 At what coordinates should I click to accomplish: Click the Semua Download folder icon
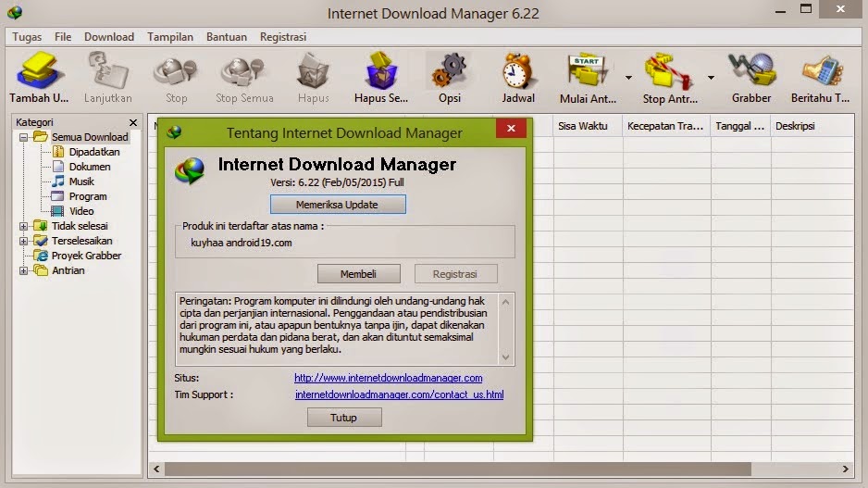41,136
